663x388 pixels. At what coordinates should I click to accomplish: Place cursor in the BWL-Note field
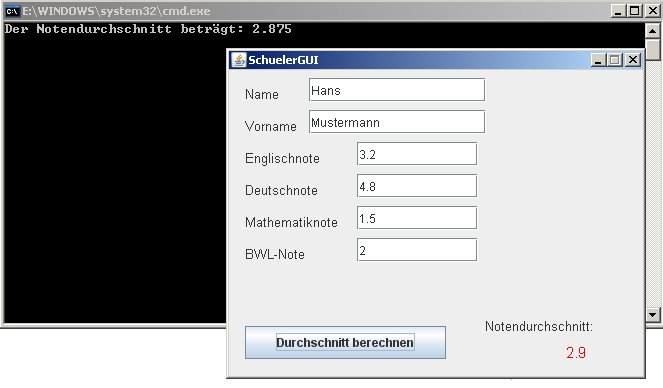click(416, 250)
